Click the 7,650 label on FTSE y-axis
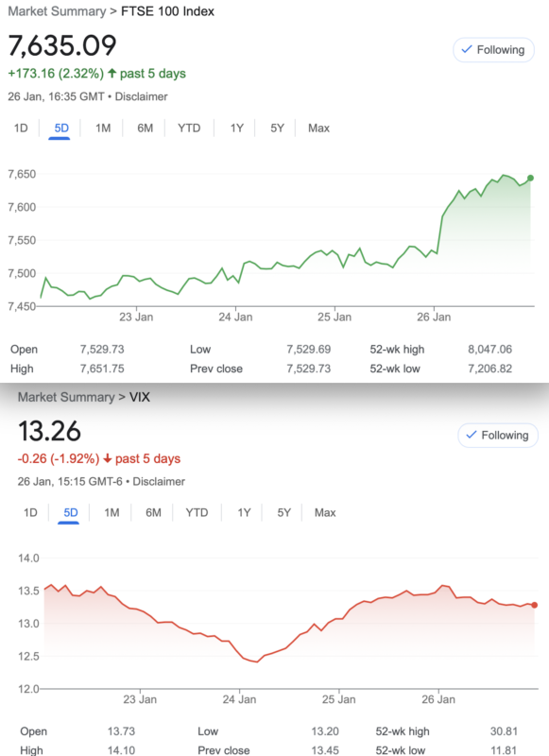 (x=22, y=174)
